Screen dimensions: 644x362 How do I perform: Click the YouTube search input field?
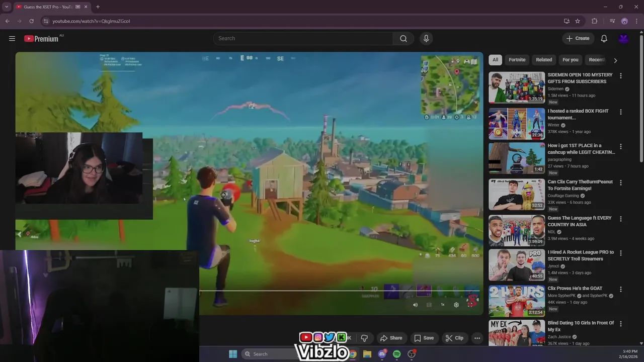click(303, 38)
